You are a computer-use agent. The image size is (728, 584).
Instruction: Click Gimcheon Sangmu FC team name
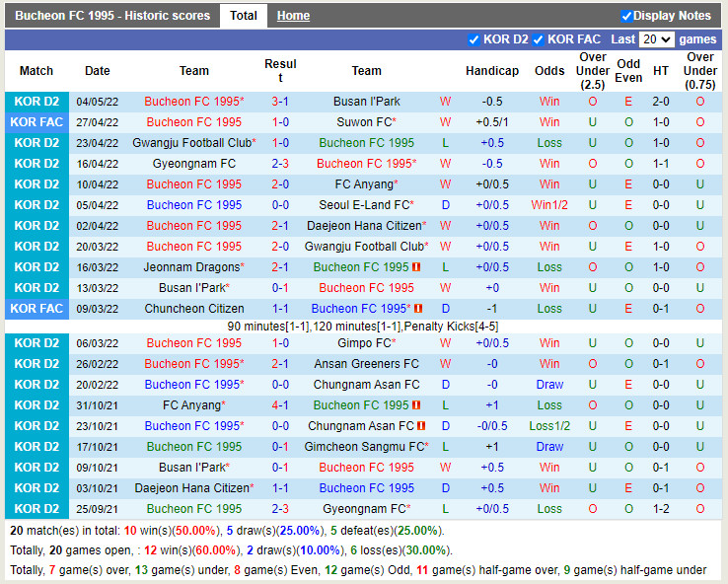366,447
